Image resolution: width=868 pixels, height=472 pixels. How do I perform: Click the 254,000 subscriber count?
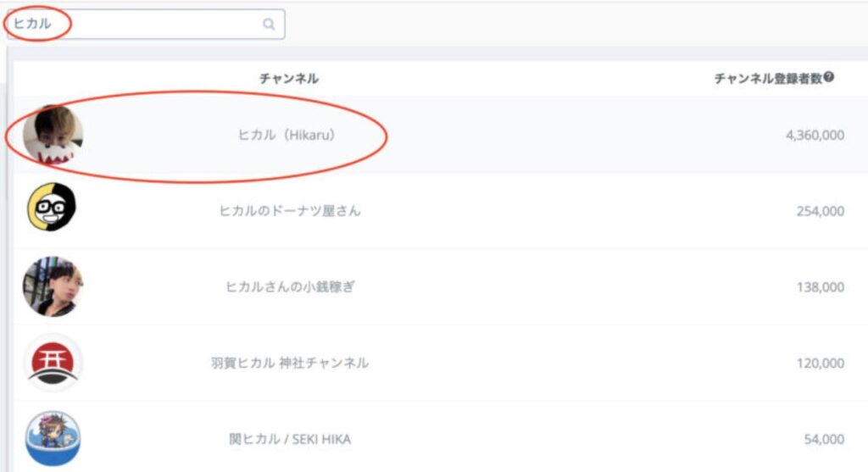[821, 211]
